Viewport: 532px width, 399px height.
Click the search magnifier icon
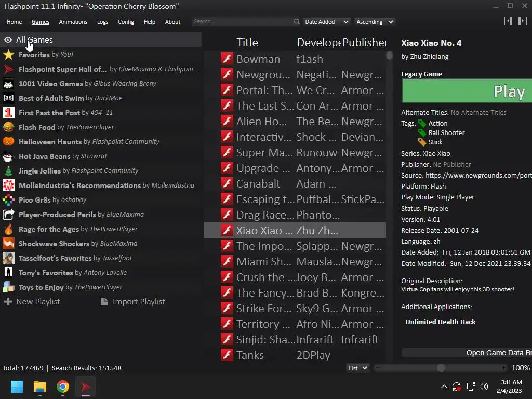point(297,22)
